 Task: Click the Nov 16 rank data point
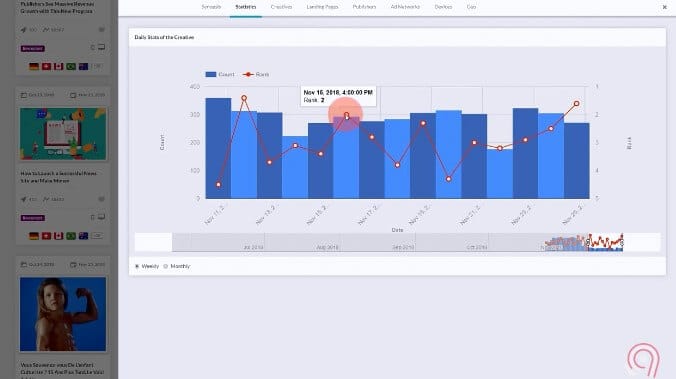click(346, 115)
